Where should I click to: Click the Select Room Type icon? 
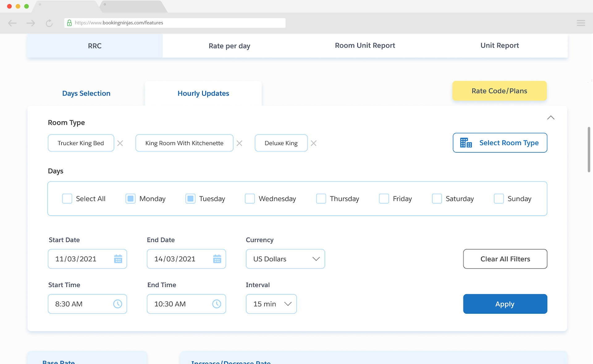click(x=466, y=143)
